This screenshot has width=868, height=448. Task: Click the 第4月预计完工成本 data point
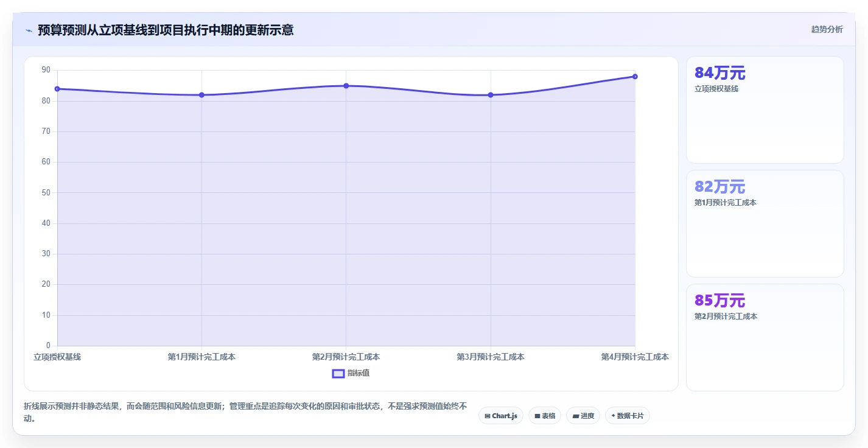(x=635, y=77)
